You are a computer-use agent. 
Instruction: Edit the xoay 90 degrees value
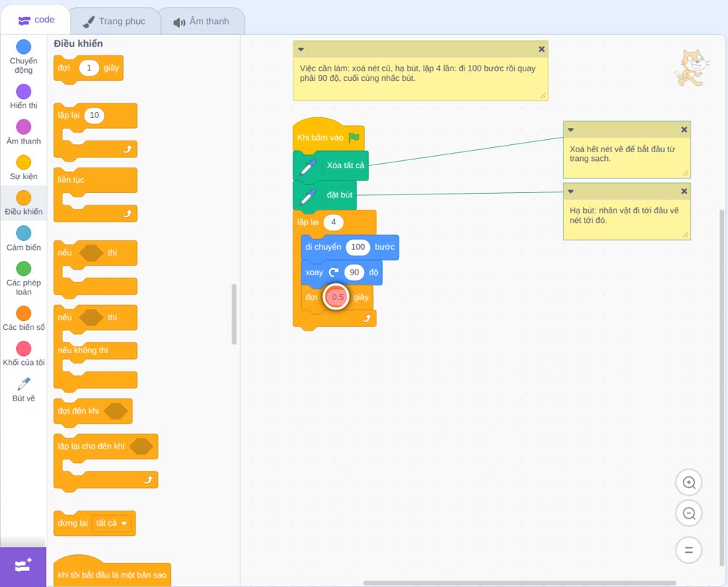355,272
